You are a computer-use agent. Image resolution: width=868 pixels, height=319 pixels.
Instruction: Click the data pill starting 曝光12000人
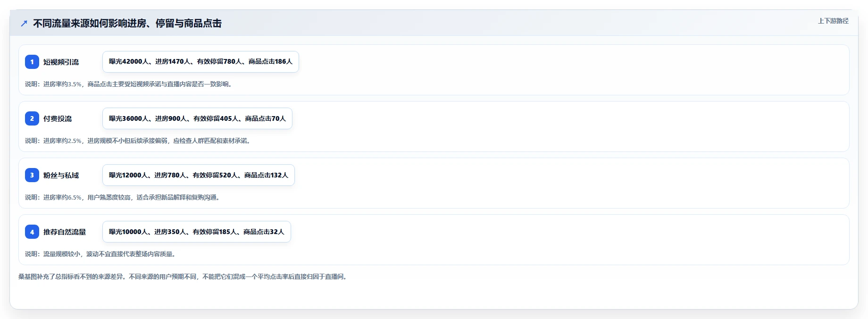pyautogui.click(x=199, y=175)
